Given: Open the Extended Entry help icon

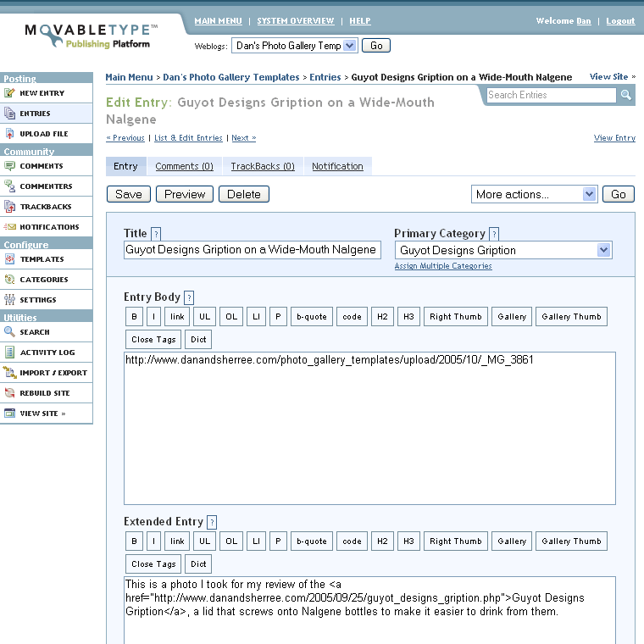Looking at the screenshot, I should [212, 523].
